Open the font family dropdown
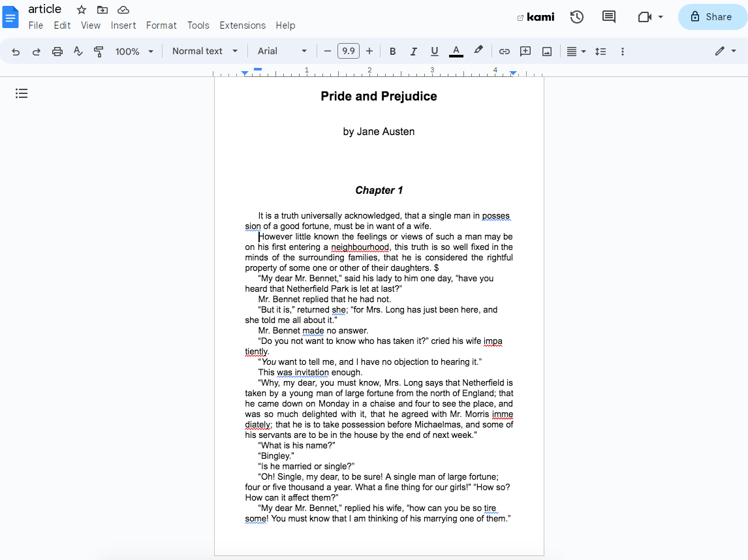 (x=281, y=51)
